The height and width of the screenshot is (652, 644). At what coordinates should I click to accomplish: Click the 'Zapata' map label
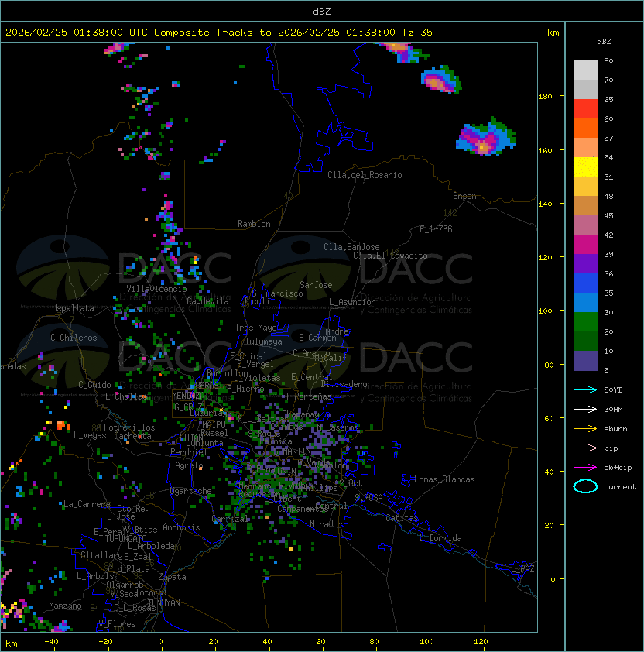tap(172, 577)
